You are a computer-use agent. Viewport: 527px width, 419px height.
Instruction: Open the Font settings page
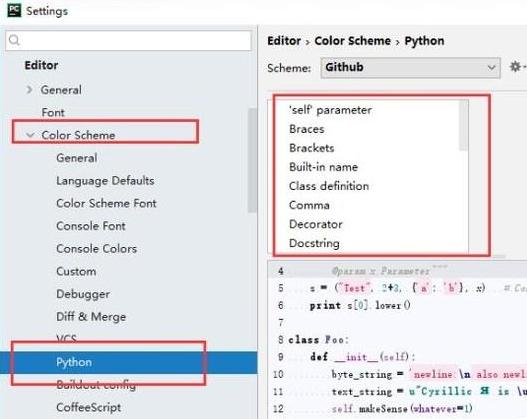(x=53, y=112)
